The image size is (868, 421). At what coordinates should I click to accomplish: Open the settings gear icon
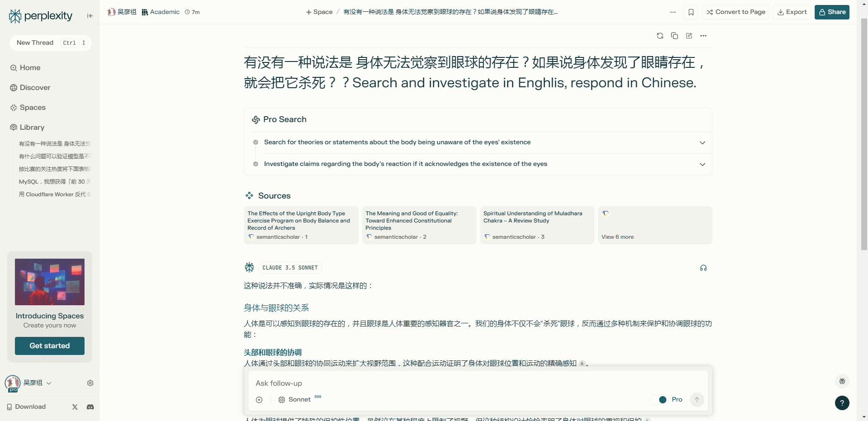pyautogui.click(x=90, y=383)
